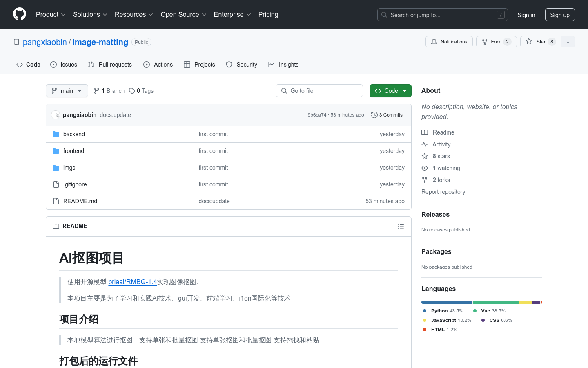Open the main branch selector dropdown
Viewport: 588px width, 368px height.
(67, 91)
